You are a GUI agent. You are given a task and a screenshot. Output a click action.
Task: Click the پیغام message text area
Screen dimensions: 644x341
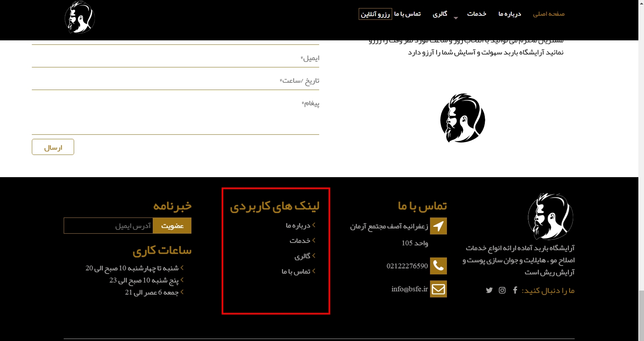[175, 115]
